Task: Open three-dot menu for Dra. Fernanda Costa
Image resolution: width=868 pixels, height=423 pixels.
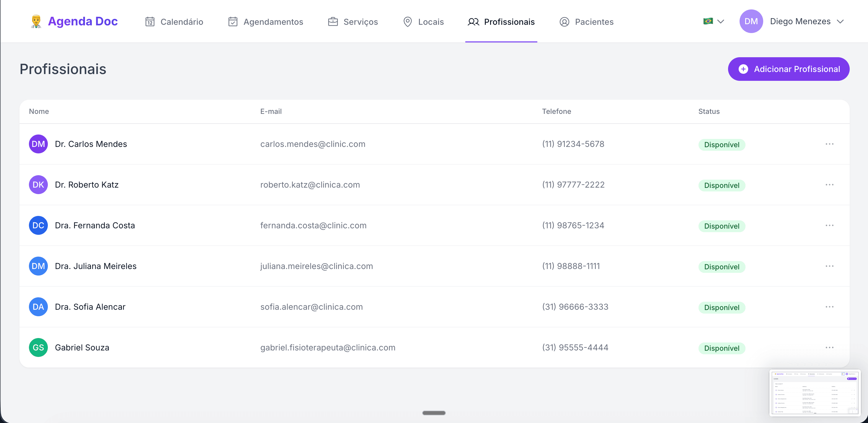Action: [829, 225]
